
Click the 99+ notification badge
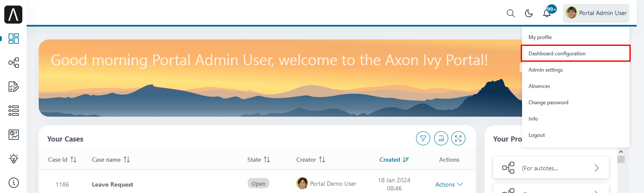pos(552,9)
